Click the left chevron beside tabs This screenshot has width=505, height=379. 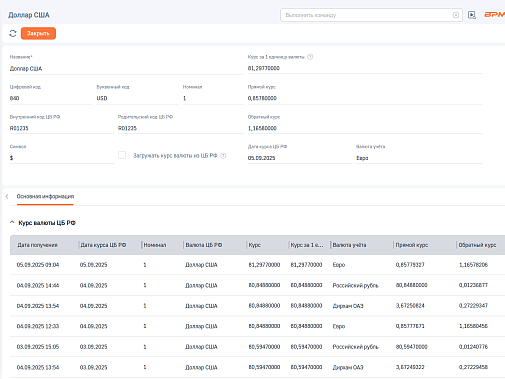pyautogui.click(x=7, y=196)
